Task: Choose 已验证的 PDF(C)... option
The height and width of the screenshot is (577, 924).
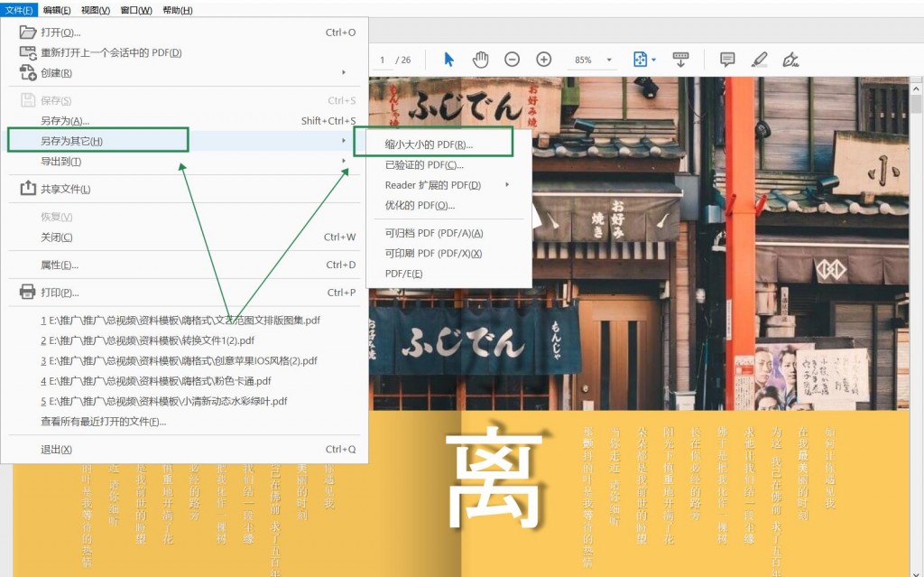Action: pyautogui.click(x=449, y=164)
